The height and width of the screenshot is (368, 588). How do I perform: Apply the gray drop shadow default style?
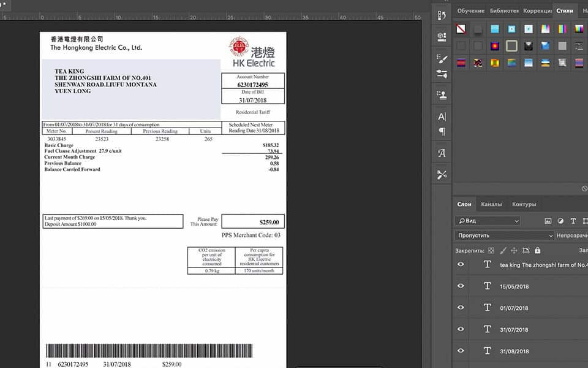tap(478, 29)
